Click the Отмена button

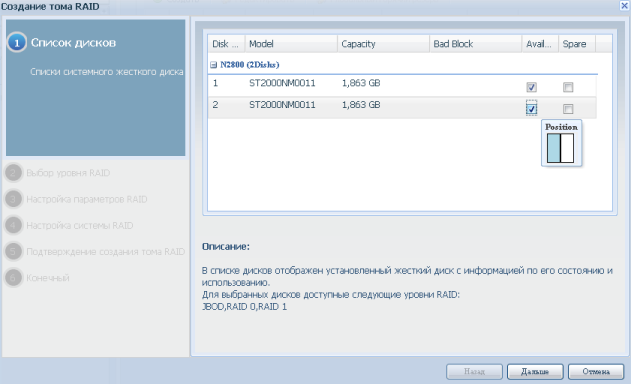pos(596,372)
